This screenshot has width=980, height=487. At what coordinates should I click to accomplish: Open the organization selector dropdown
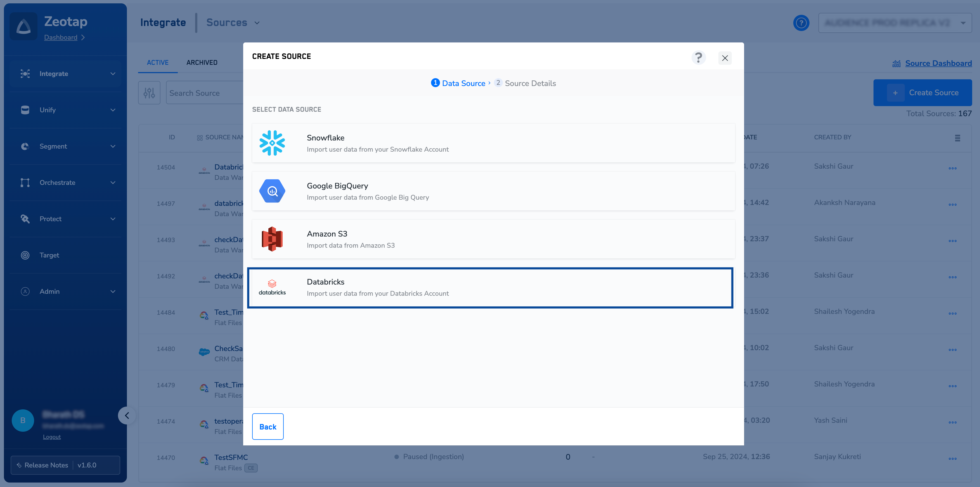(x=895, y=23)
